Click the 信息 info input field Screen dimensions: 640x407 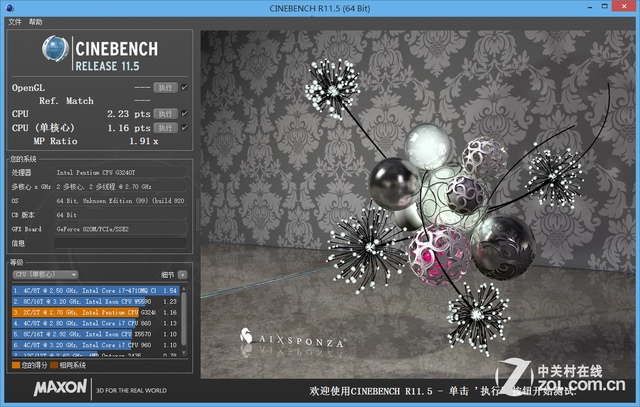pyautogui.click(x=120, y=243)
